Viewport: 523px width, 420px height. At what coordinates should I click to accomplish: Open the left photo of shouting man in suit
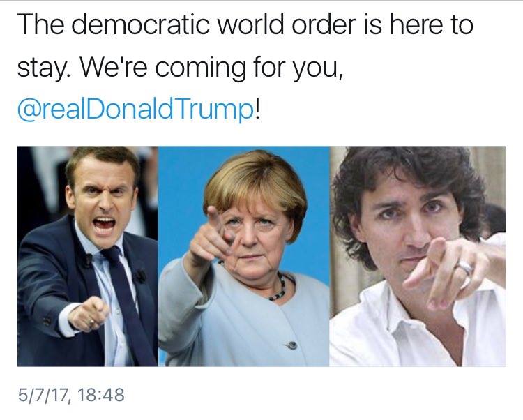tap(88, 256)
